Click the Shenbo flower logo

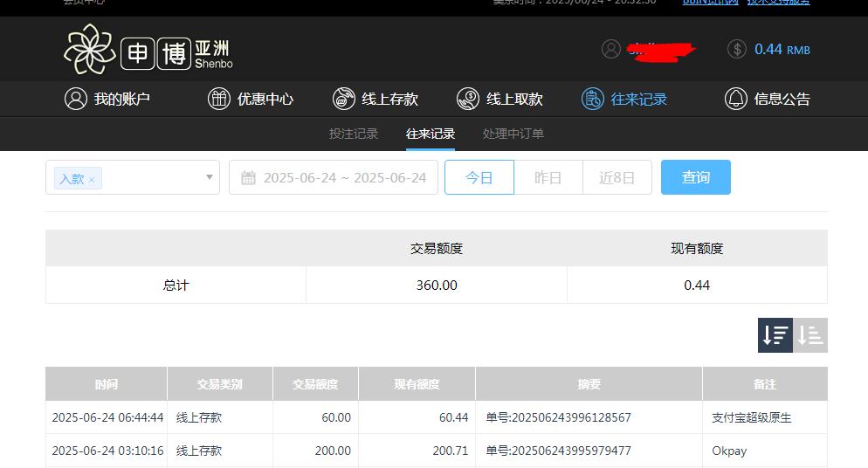[89, 49]
